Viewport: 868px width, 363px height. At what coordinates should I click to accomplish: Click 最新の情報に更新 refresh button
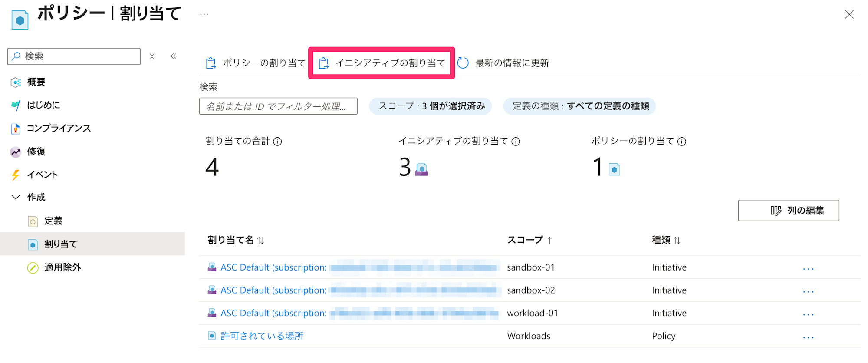coord(503,63)
